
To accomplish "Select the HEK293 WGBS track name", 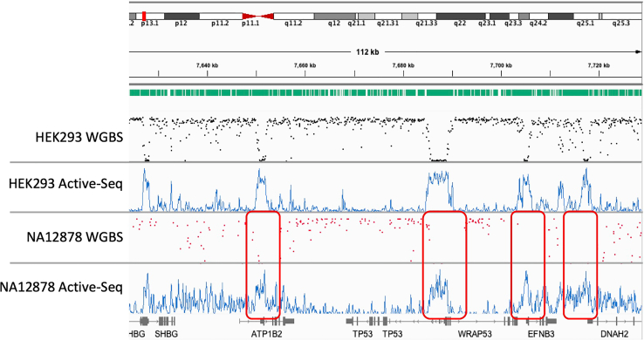I will pyautogui.click(x=79, y=137).
